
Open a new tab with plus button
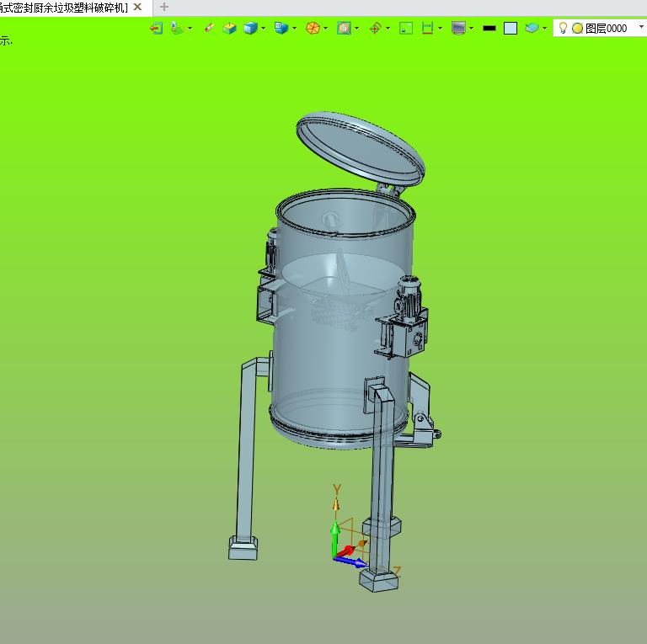[164, 7]
